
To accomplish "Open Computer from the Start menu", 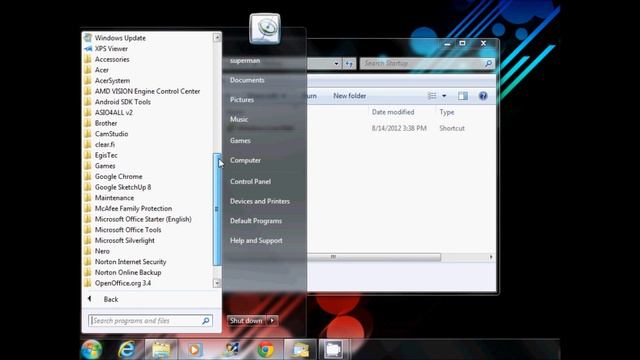I will (x=245, y=160).
